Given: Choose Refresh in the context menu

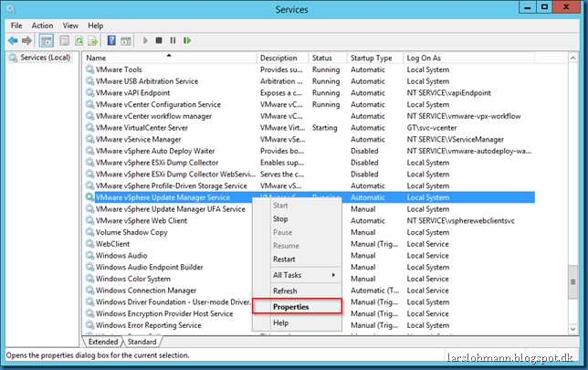Looking at the screenshot, I should tap(297, 291).
